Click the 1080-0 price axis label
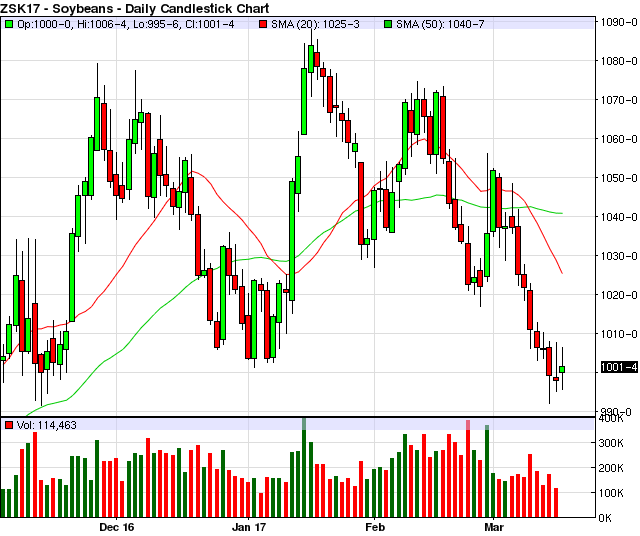 [619, 61]
